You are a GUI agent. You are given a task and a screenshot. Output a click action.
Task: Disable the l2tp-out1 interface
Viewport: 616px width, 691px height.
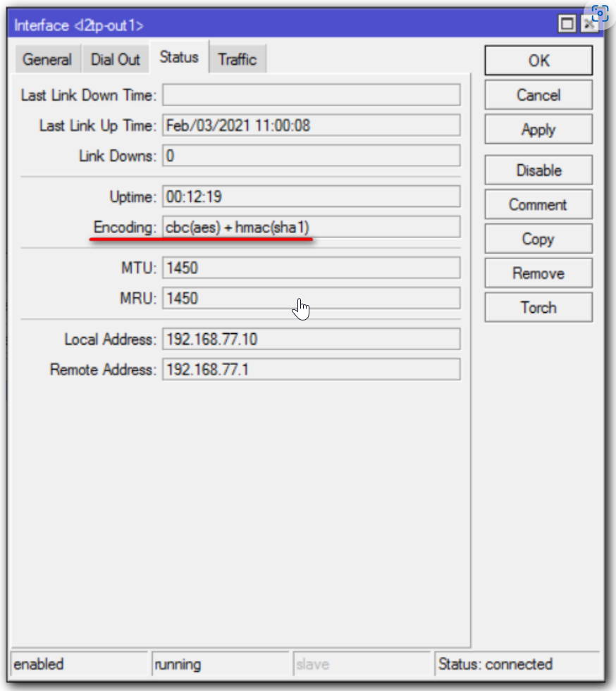tap(538, 170)
